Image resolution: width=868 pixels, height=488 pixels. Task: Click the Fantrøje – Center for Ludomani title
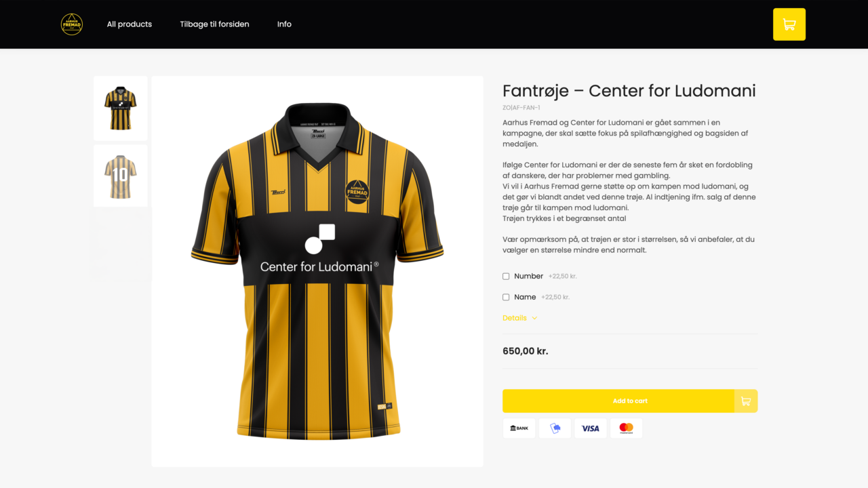tap(629, 91)
